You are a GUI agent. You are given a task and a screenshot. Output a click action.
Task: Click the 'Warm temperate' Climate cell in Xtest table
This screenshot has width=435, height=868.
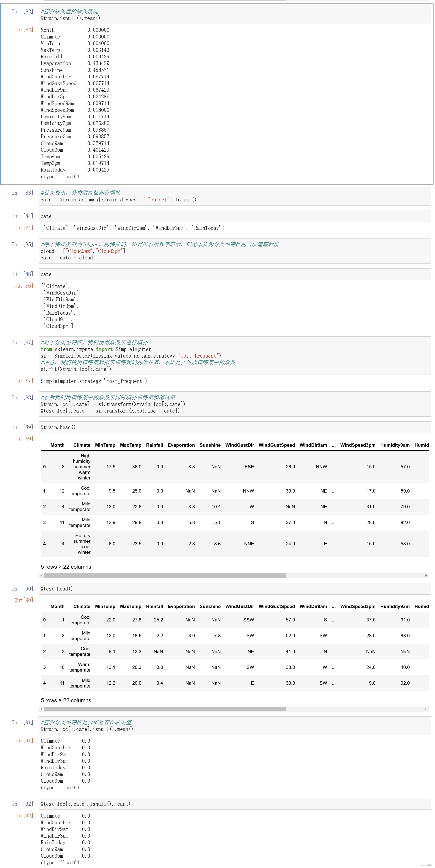point(80,667)
